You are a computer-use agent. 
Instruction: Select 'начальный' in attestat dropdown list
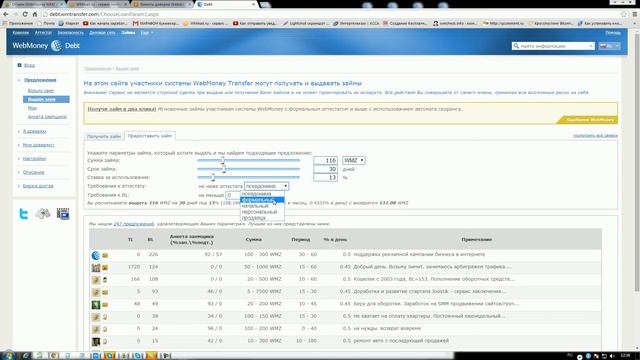click(262, 206)
